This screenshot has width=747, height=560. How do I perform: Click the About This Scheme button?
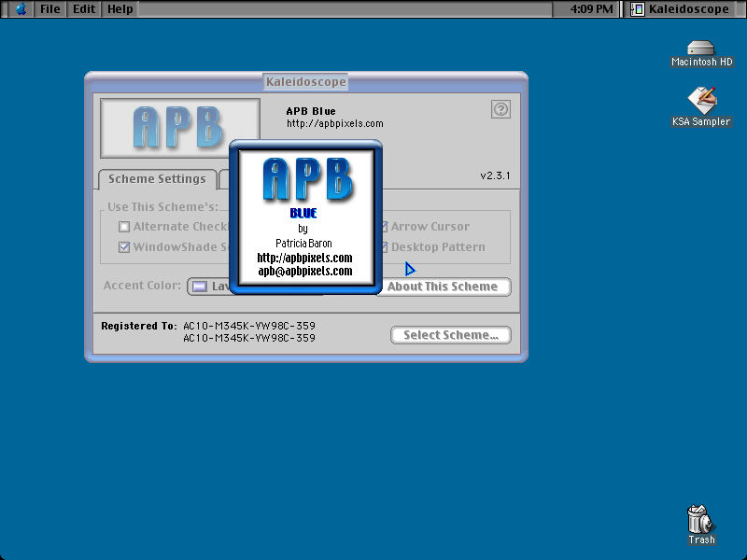click(444, 287)
